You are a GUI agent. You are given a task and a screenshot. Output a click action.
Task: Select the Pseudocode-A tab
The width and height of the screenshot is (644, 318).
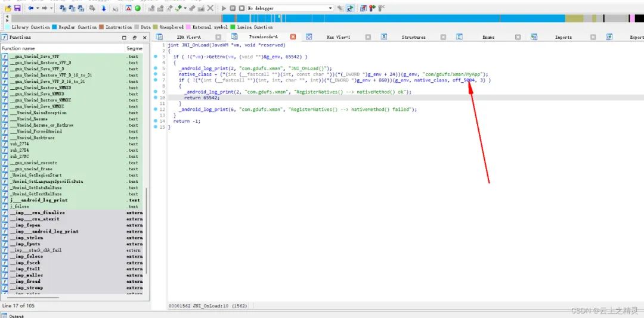click(264, 37)
